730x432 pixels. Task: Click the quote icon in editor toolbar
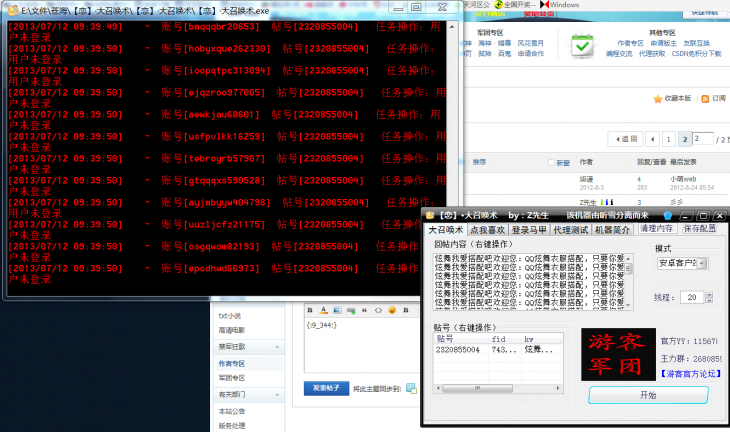[x=364, y=309]
